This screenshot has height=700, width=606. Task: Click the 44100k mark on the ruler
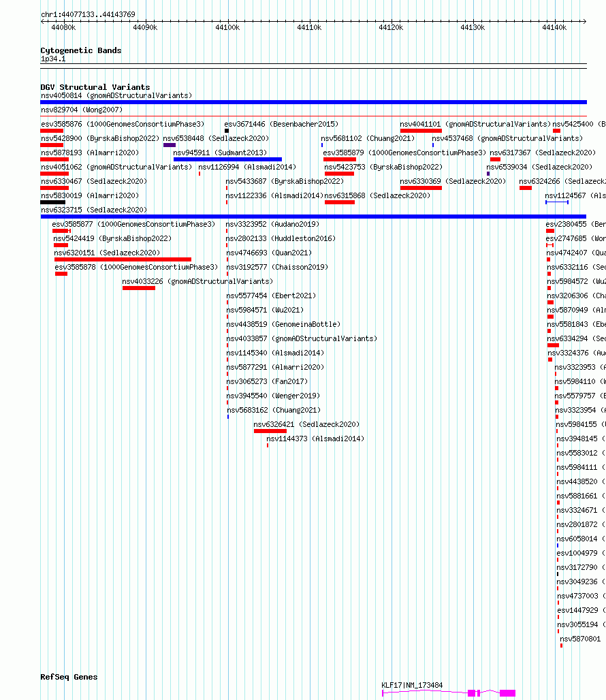227,28
